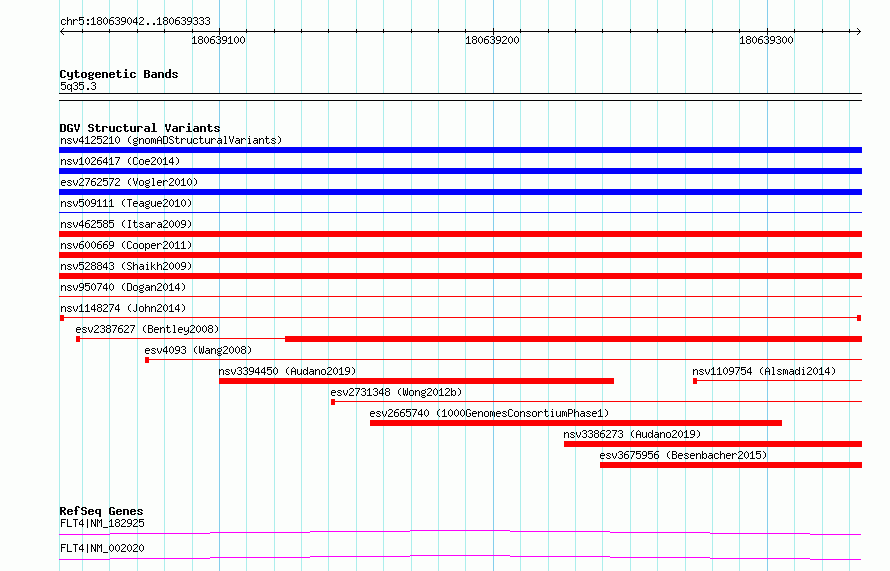Select the esv3675956 (Besenbacher2015) label
The image size is (890, 571).
(683, 455)
